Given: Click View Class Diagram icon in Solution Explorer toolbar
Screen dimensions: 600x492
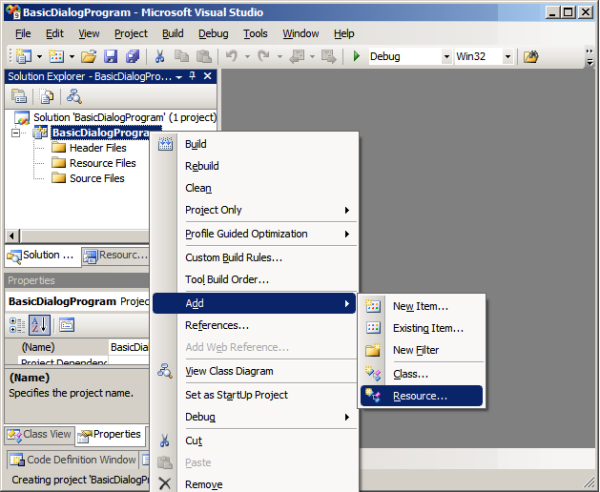Looking at the screenshot, I should [74, 96].
